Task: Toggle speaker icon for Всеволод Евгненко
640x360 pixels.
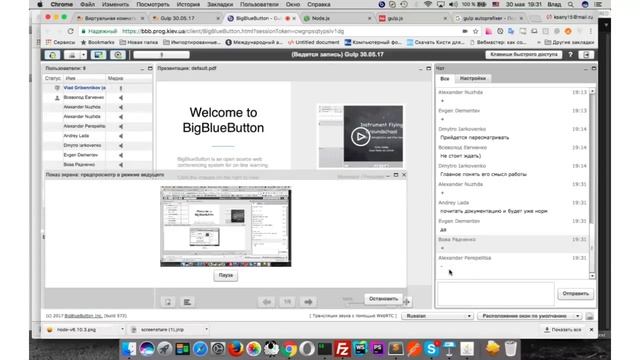Action: (x=121, y=98)
